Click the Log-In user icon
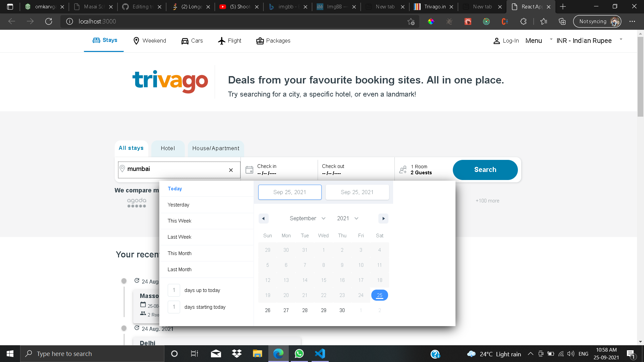Viewport: 644px width, 362px height. (496, 41)
